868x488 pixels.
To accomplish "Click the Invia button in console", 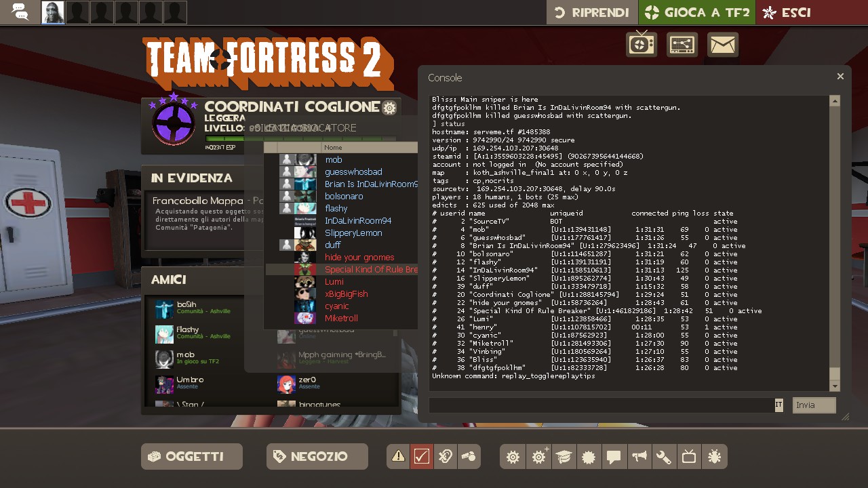I will coord(814,405).
